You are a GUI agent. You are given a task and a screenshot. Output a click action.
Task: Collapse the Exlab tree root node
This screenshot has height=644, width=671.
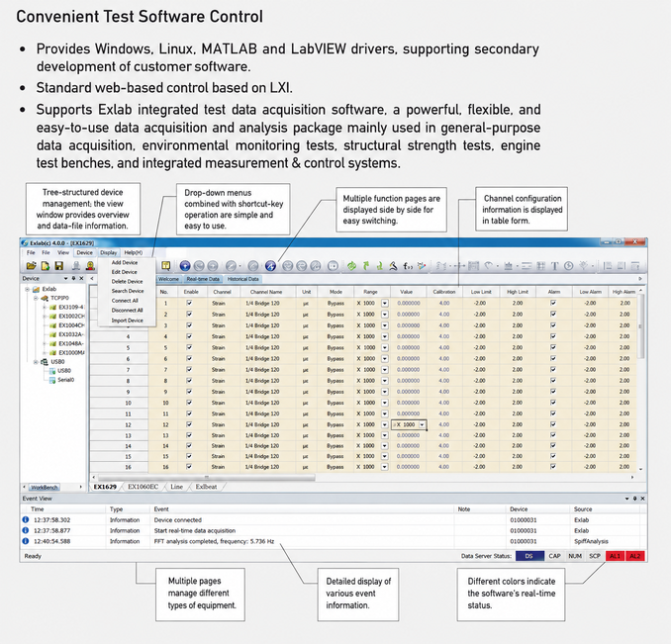point(28,289)
